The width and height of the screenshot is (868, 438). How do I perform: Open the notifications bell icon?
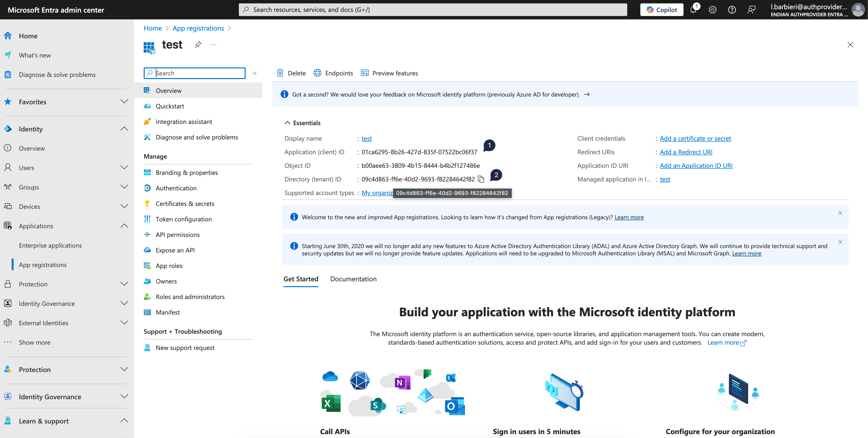pos(693,9)
